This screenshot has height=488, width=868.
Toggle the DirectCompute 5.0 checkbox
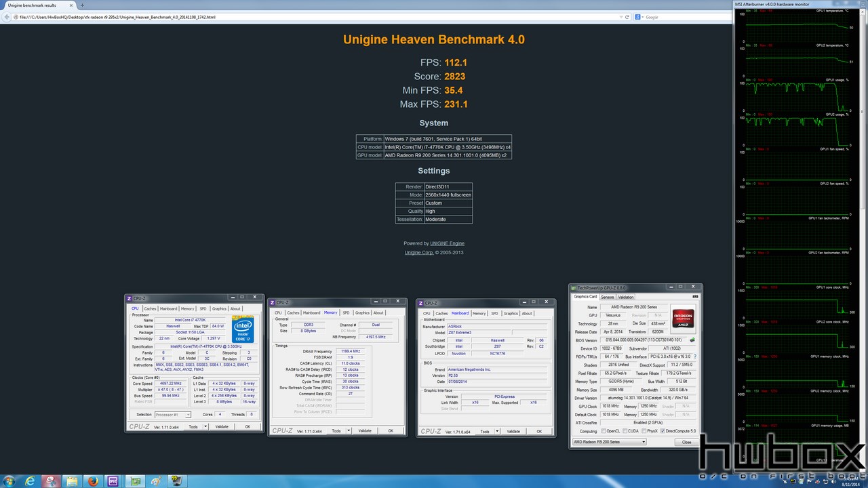point(663,431)
